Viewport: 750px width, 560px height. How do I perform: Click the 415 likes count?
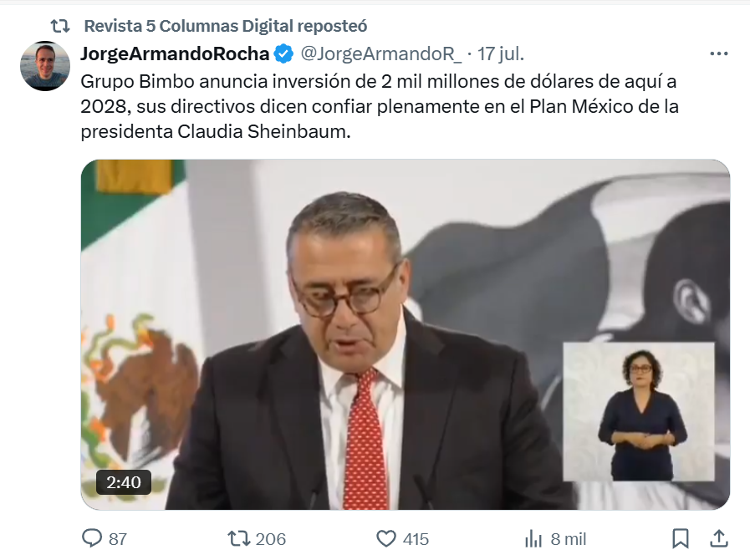tap(416, 539)
